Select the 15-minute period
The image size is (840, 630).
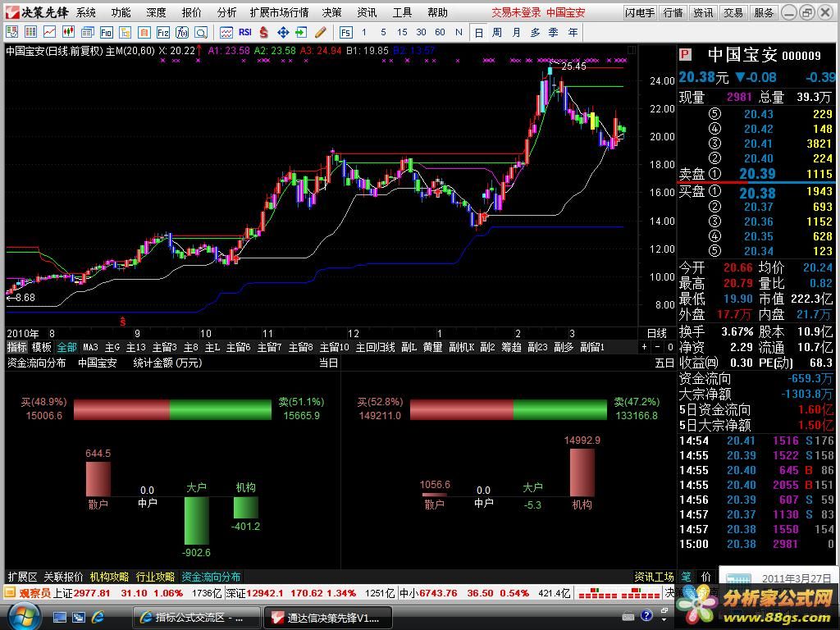[x=402, y=33]
